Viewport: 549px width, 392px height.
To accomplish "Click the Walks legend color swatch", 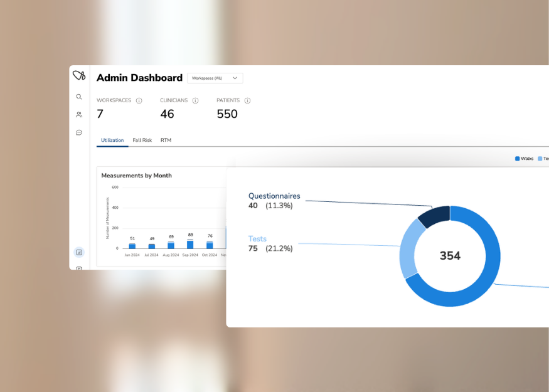I will pos(517,159).
